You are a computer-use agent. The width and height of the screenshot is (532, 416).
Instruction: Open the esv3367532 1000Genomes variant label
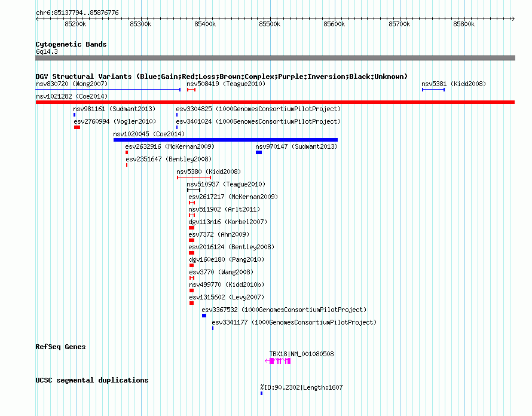(x=284, y=310)
